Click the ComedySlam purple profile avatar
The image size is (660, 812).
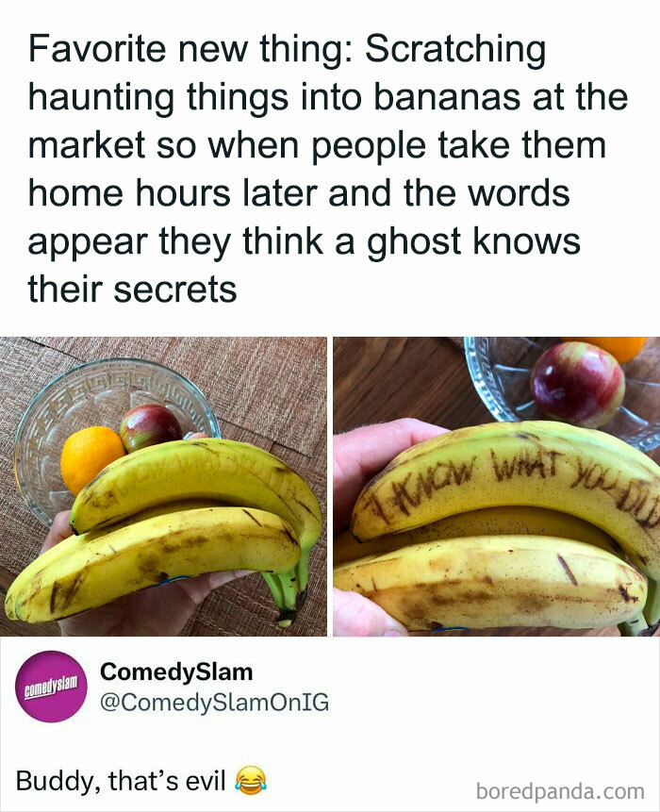[x=51, y=687]
